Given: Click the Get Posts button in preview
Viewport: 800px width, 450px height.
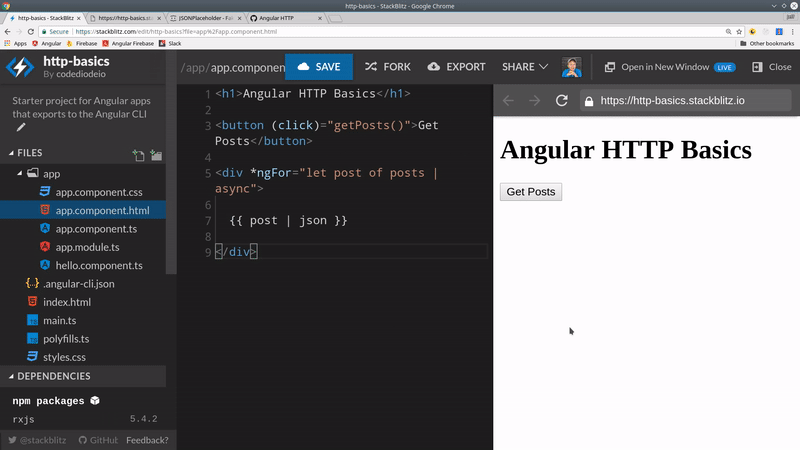Looking at the screenshot, I should click(x=531, y=192).
